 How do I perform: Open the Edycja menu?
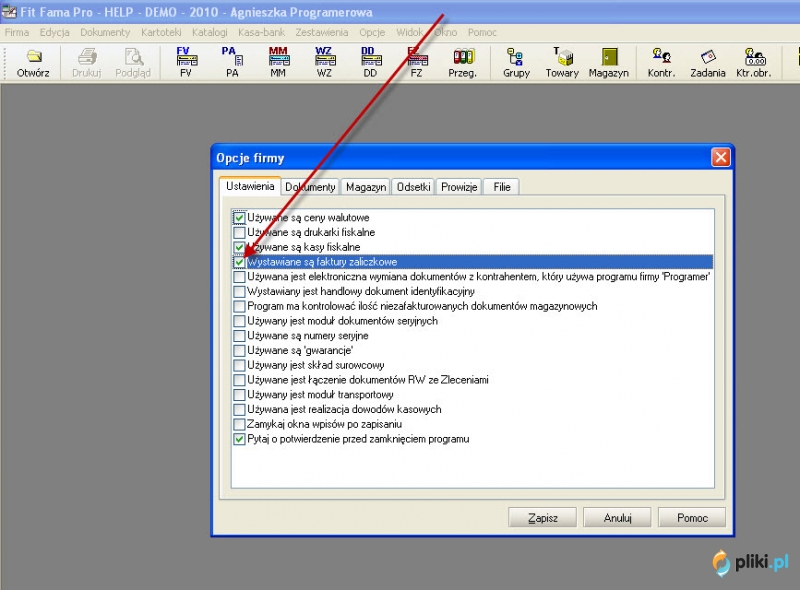(55, 33)
